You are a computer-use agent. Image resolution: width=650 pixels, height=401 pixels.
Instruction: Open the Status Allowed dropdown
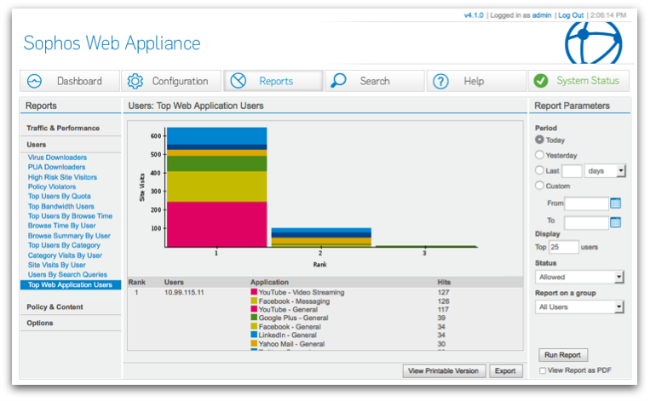coord(579,277)
